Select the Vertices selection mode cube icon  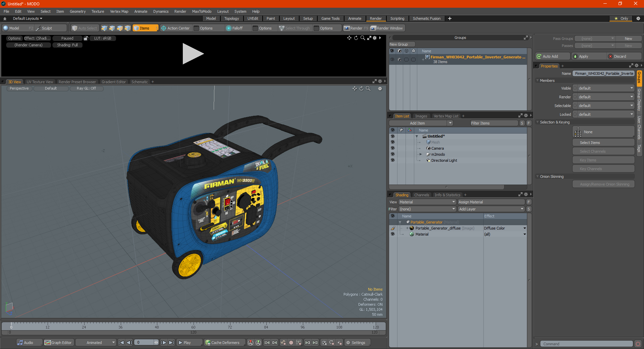104,28
